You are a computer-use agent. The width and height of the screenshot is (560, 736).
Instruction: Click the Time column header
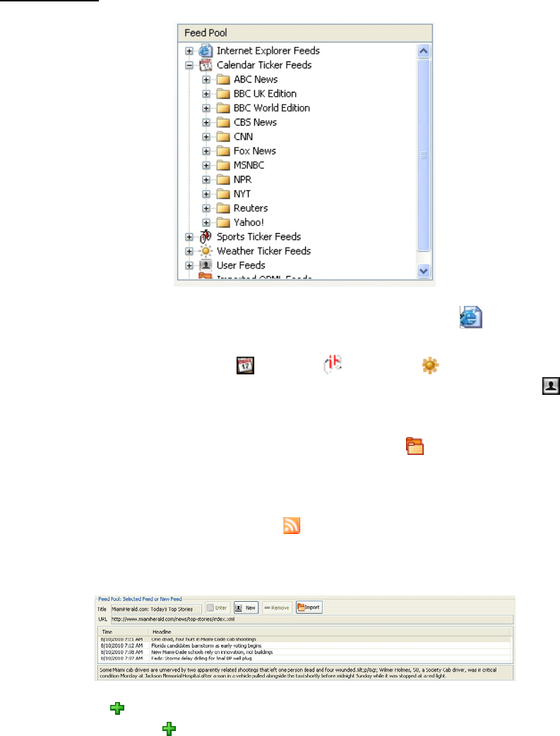123,631
